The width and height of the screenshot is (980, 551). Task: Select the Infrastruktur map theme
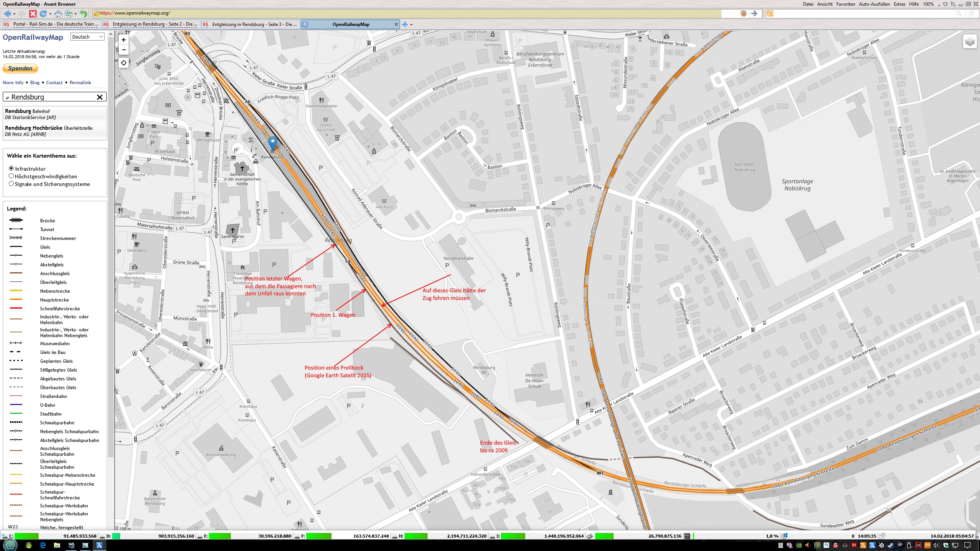11,168
